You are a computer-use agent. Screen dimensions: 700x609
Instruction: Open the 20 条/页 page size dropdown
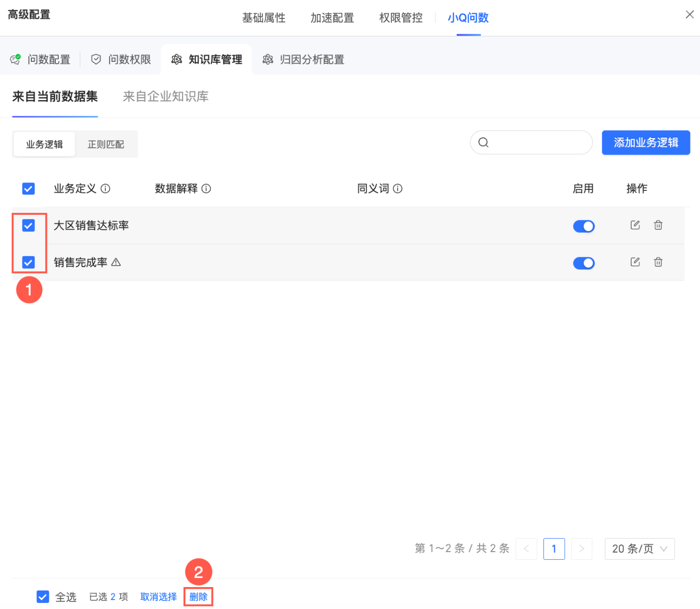point(640,549)
